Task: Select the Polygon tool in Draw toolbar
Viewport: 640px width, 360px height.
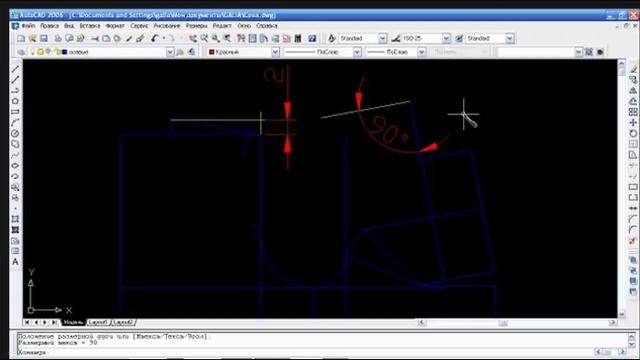Action: (15, 101)
